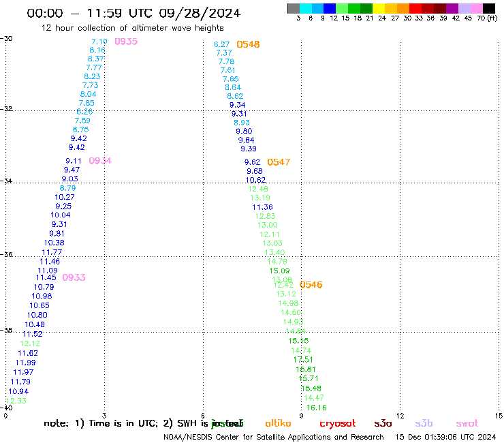Select the 12.12 wave height value

(x=30, y=343)
